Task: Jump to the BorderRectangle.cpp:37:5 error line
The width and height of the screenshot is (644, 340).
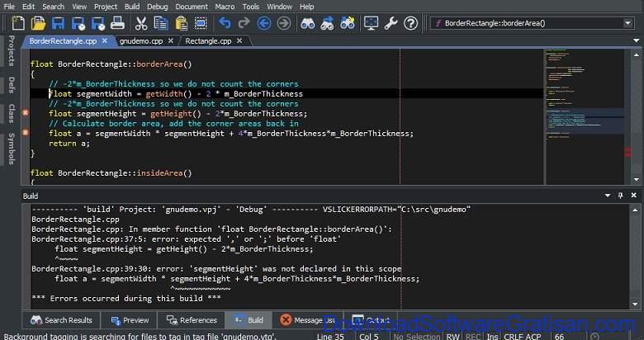Action: coord(187,239)
